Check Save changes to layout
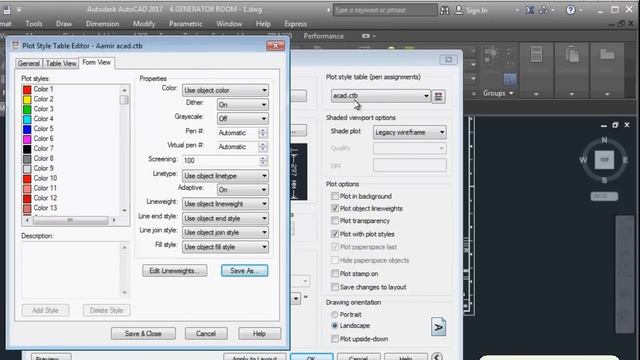This screenshot has height=360, width=640. 335,287
